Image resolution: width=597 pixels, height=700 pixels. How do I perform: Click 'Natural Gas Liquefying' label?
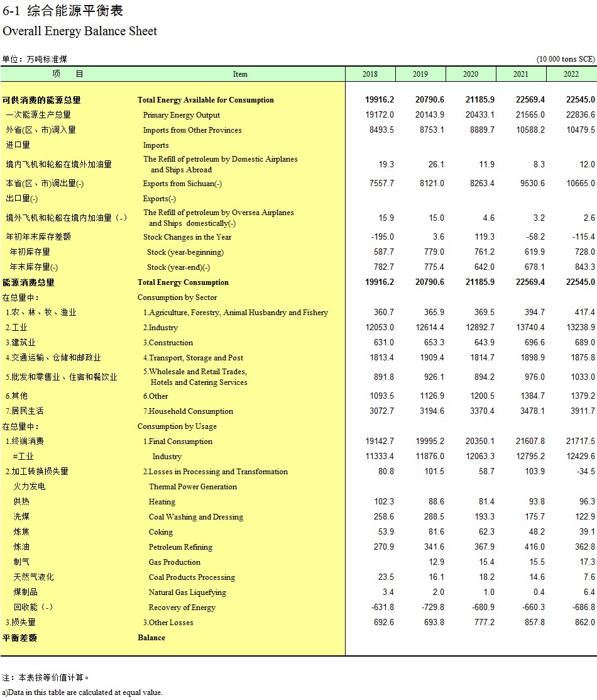pos(187,592)
